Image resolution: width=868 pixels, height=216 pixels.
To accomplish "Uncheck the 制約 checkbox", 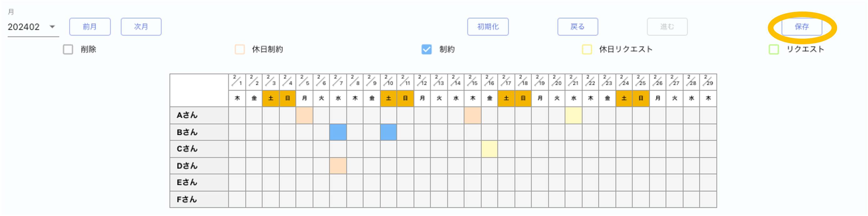I will 427,49.
